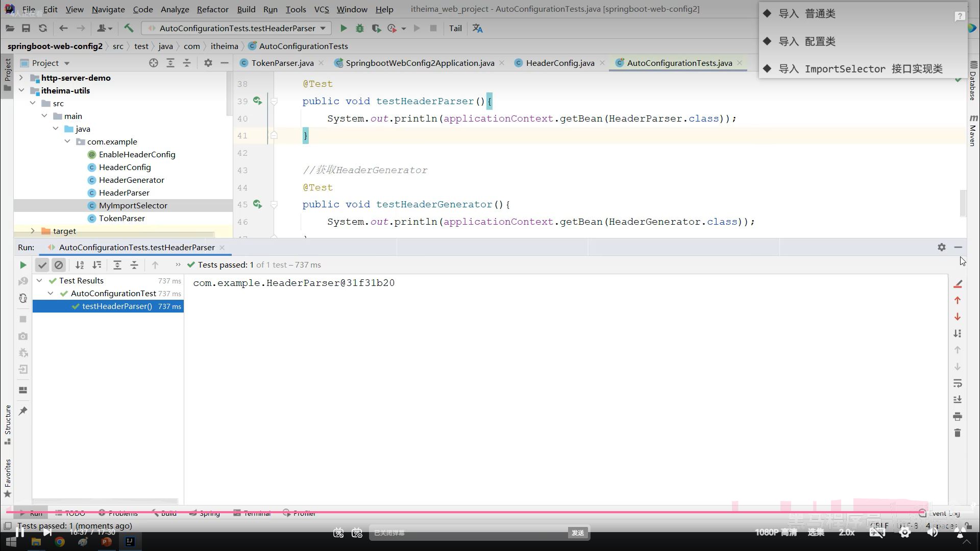Image resolution: width=980 pixels, height=551 pixels.
Task: Expand the http-server-demo module
Action: (21, 78)
